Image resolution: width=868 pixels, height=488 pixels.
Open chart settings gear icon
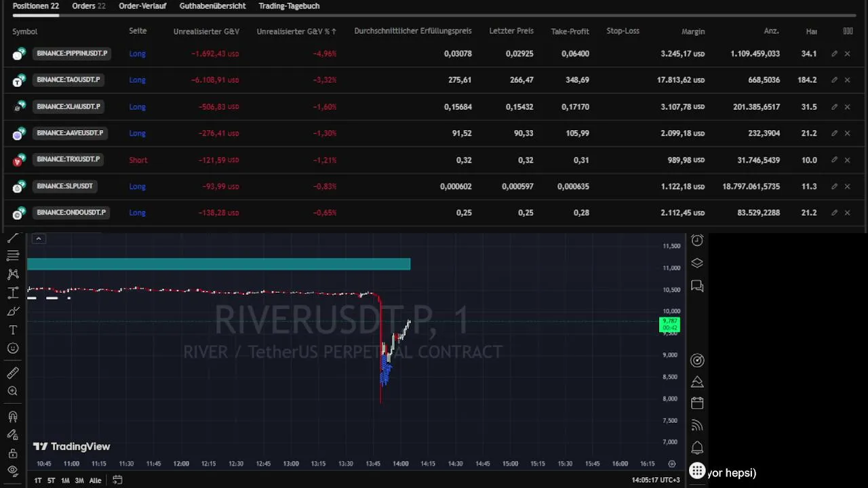671,464
